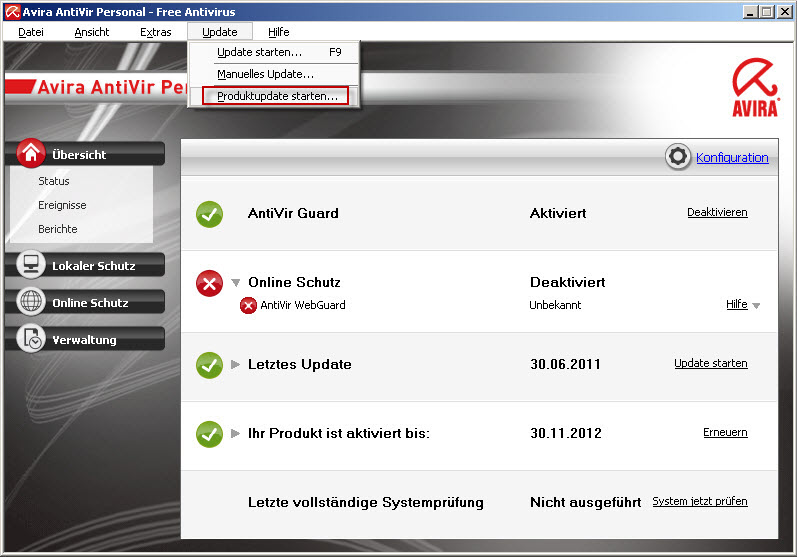The width and height of the screenshot is (797, 557).
Task: Open the Datei menu
Action: (30, 32)
